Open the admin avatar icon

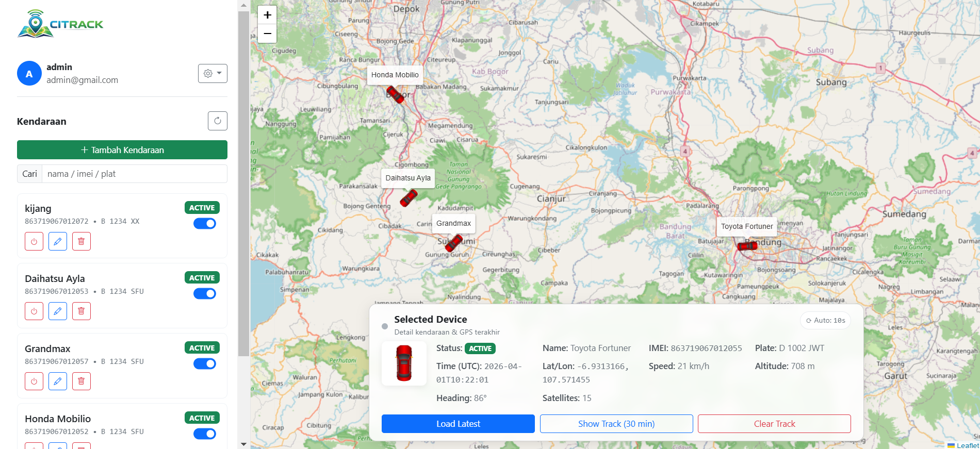29,73
